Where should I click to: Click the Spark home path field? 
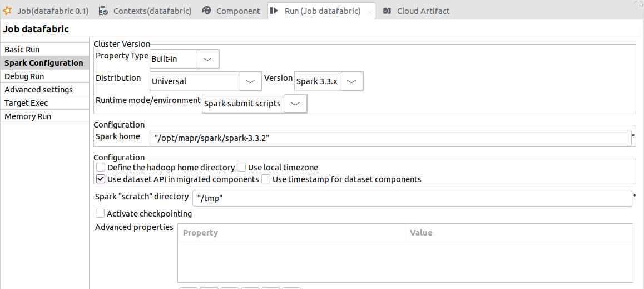390,138
